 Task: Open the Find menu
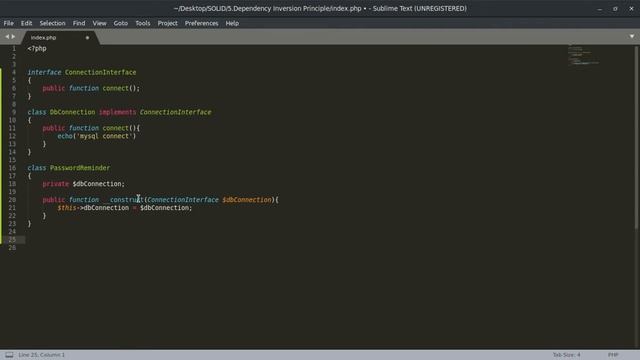[x=79, y=23]
